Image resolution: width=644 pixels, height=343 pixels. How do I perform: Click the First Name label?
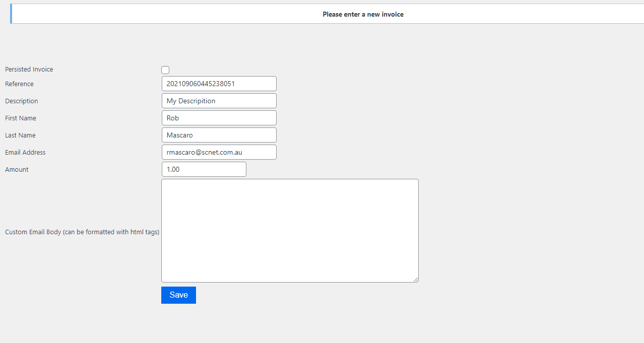[x=21, y=118]
